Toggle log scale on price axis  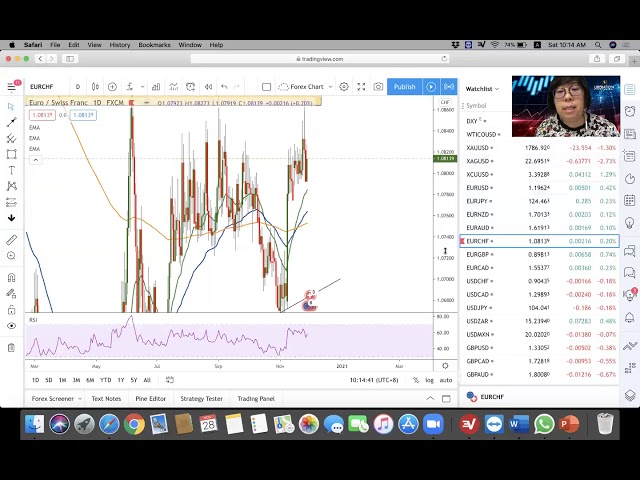(x=429, y=380)
